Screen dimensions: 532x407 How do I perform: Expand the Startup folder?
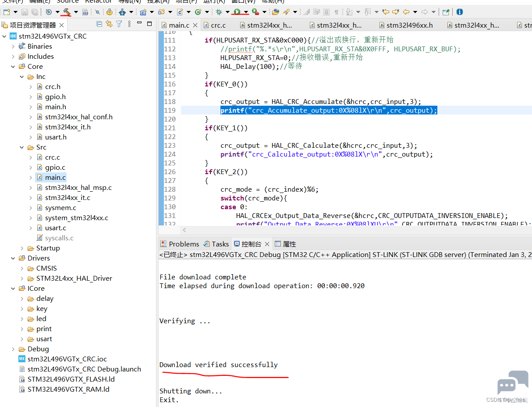(x=22, y=248)
